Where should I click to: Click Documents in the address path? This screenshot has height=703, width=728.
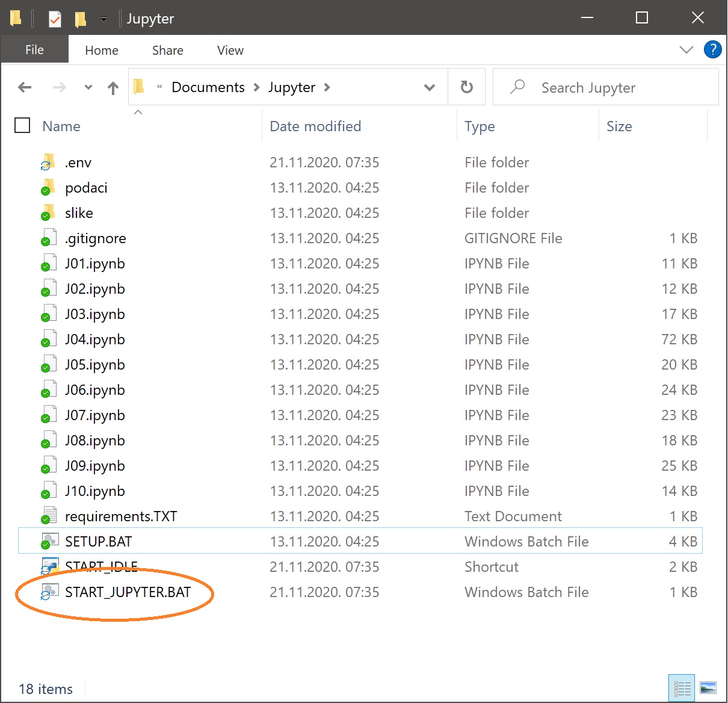tap(208, 87)
